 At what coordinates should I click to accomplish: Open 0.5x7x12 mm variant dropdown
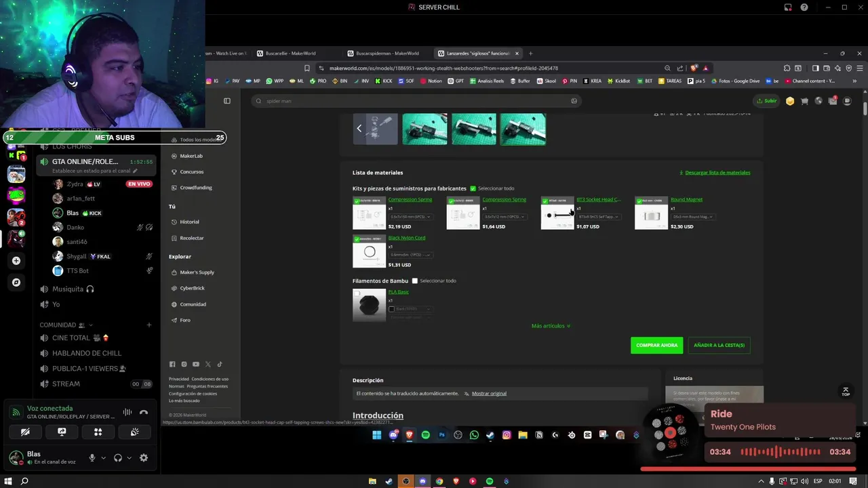[504, 217]
